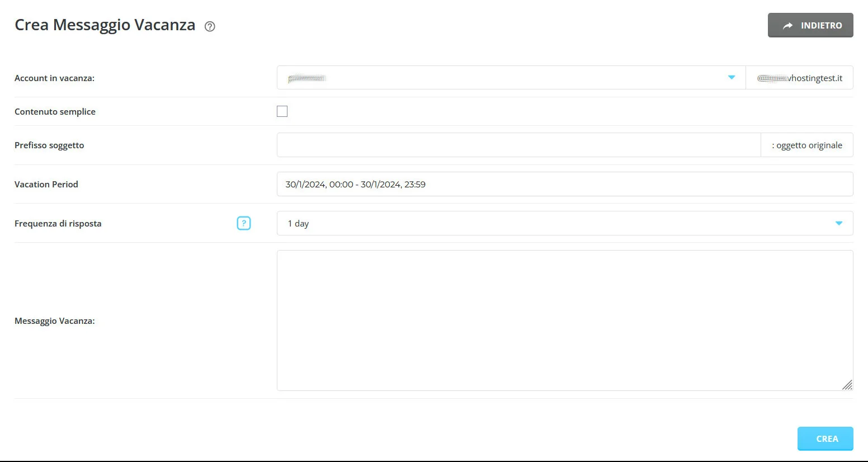Viewport: 868px width, 462px height.
Task: Click the INDIETRO button to go back
Action: [810, 25]
